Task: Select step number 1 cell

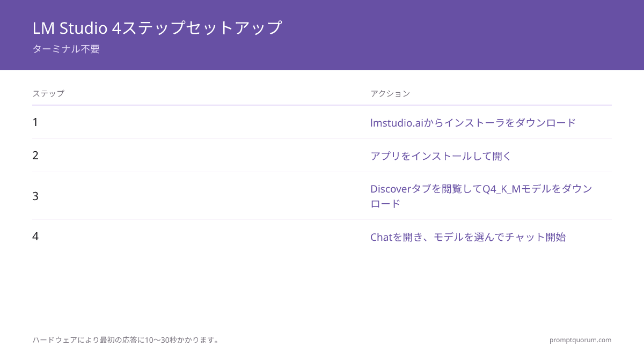Action: point(35,122)
